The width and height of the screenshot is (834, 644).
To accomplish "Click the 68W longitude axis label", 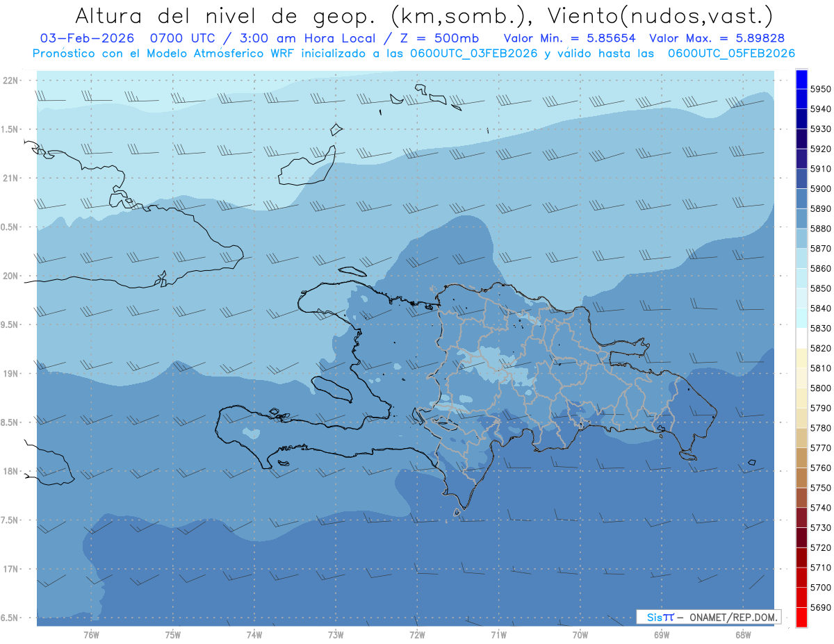I will (x=743, y=635).
